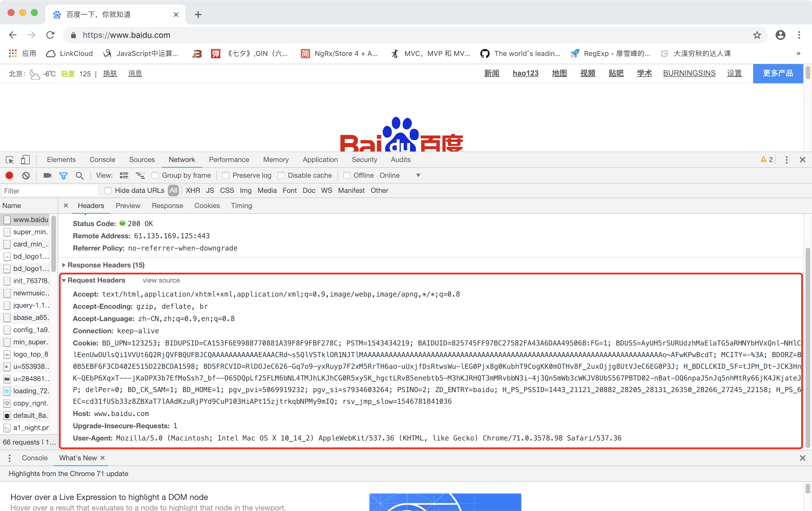The image size is (812, 511).
Task: Open the Performance tab
Action: pyautogui.click(x=229, y=159)
